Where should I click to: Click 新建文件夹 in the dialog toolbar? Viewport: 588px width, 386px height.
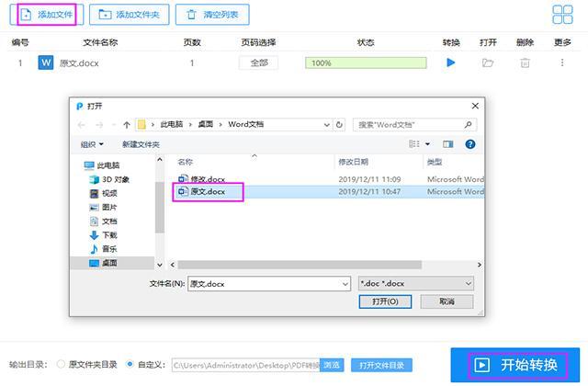tap(141, 144)
